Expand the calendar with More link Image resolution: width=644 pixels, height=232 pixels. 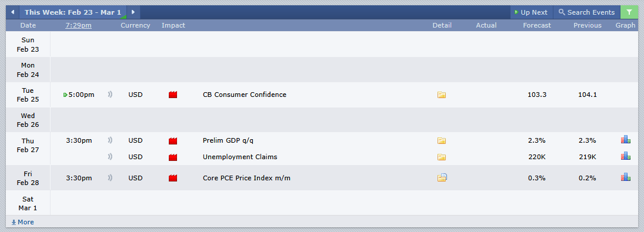[x=22, y=222]
